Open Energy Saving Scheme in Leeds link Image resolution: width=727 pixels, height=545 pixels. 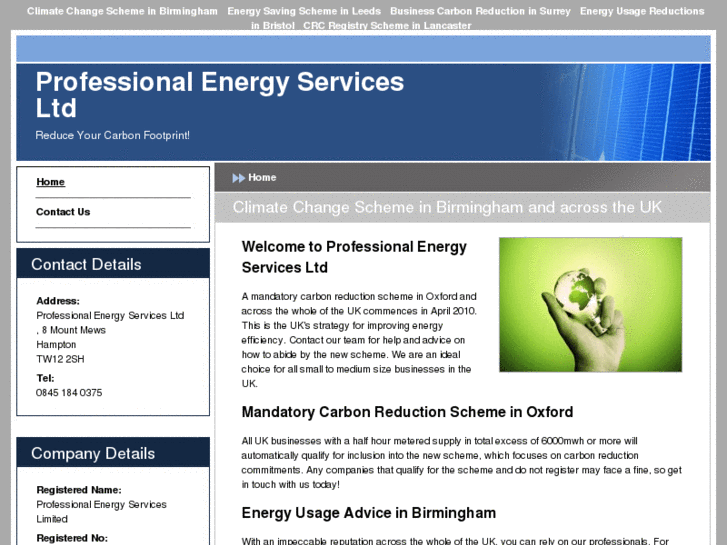304,11
